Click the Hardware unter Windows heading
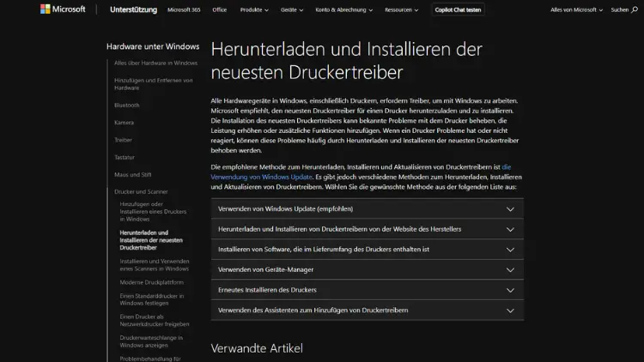This screenshot has height=362, width=644. click(153, 46)
